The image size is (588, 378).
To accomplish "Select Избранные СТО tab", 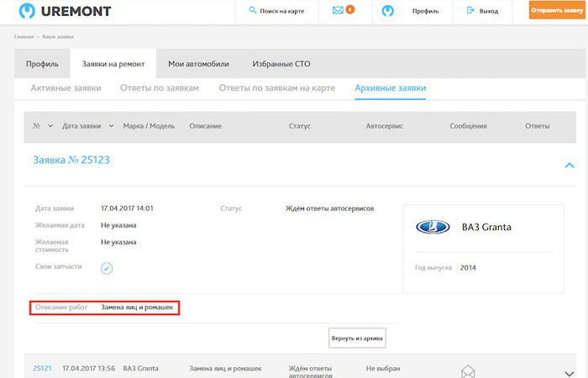I will click(281, 64).
